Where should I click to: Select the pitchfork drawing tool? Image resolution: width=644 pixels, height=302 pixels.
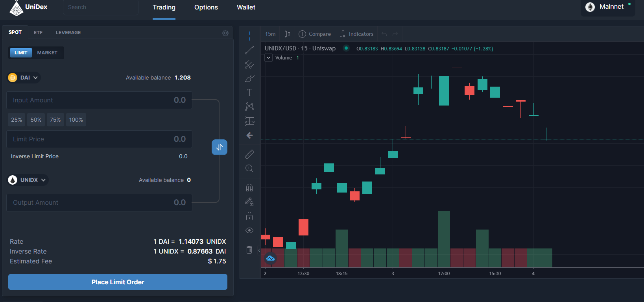pyautogui.click(x=249, y=64)
